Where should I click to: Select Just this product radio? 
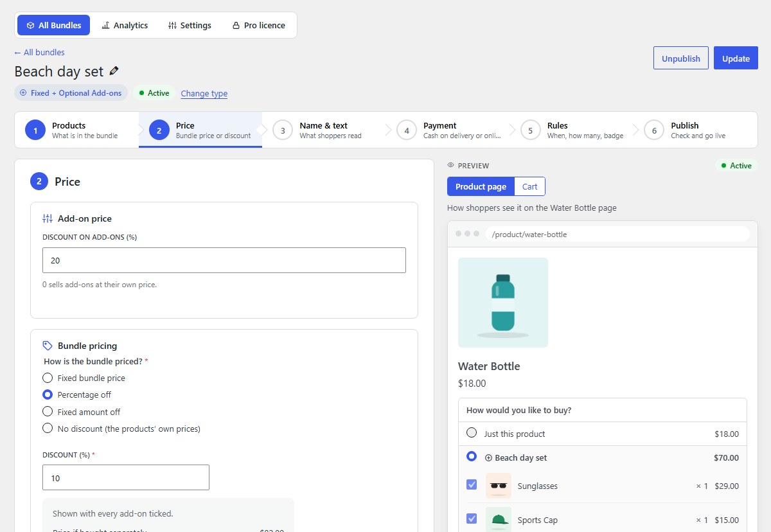click(x=472, y=433)
